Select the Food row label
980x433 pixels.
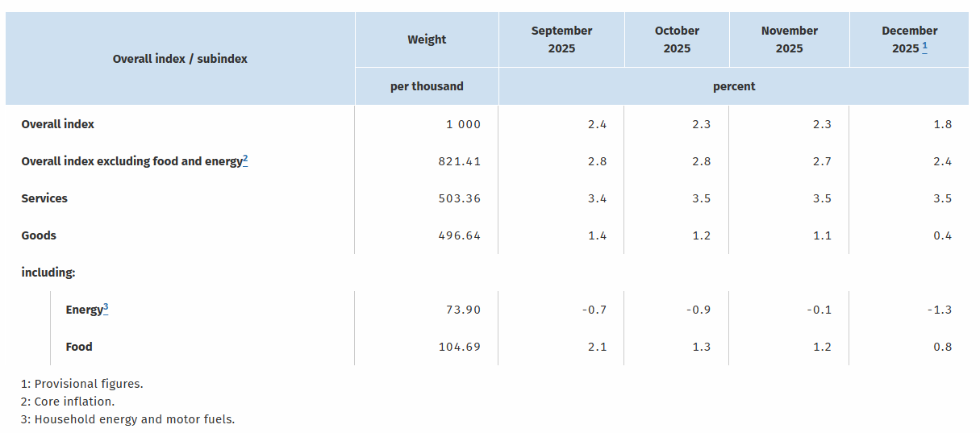79,347
